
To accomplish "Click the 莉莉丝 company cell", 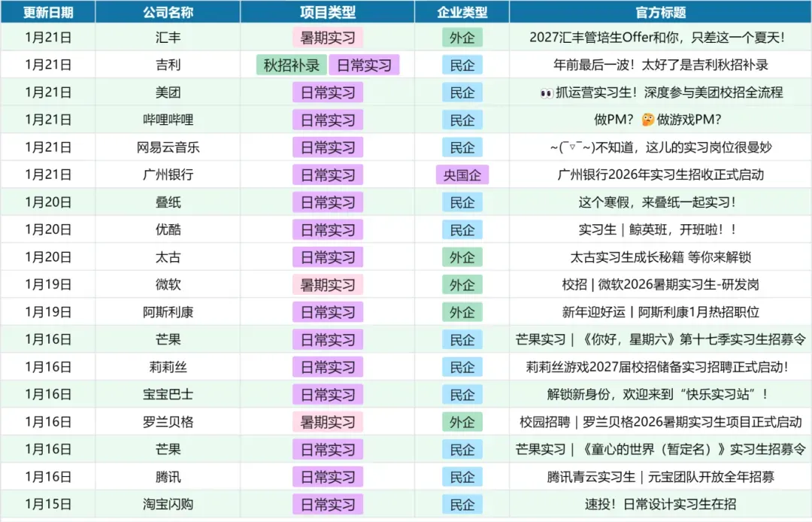I will click(x=168, y=366).
